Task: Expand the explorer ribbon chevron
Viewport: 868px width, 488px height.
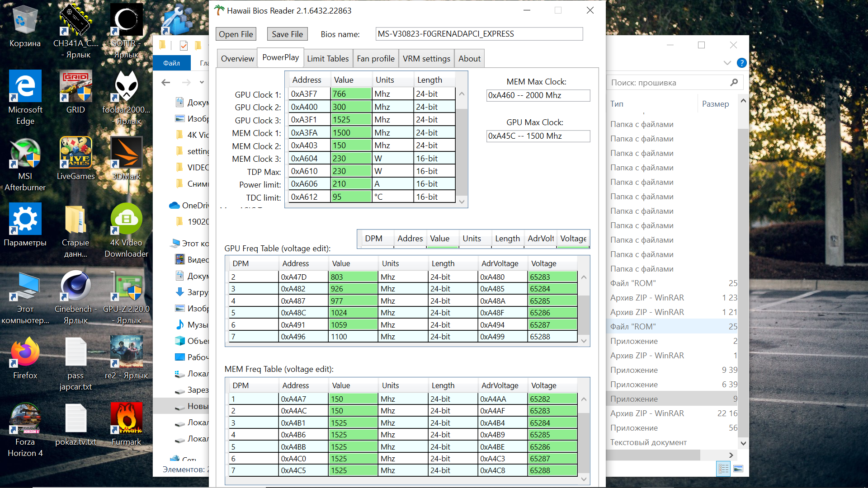Action: point(727,63)
